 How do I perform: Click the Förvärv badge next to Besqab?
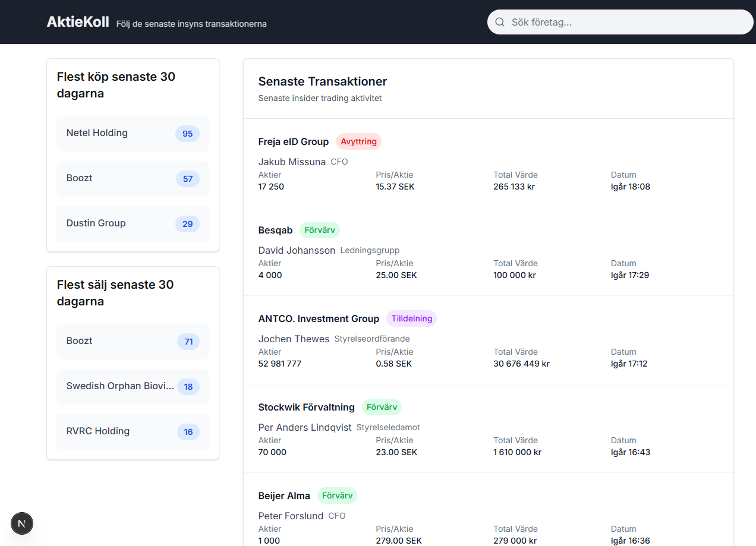click(320, 230)
